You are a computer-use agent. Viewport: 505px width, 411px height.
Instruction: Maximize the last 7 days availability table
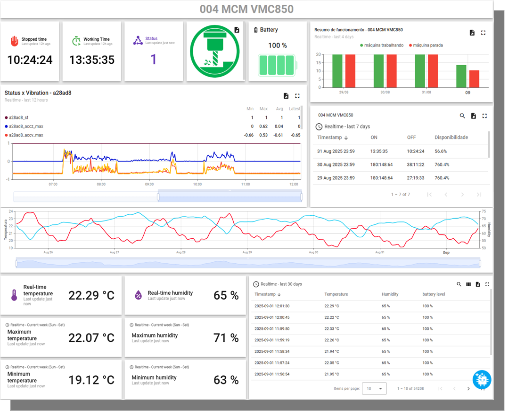coord(484,116)
